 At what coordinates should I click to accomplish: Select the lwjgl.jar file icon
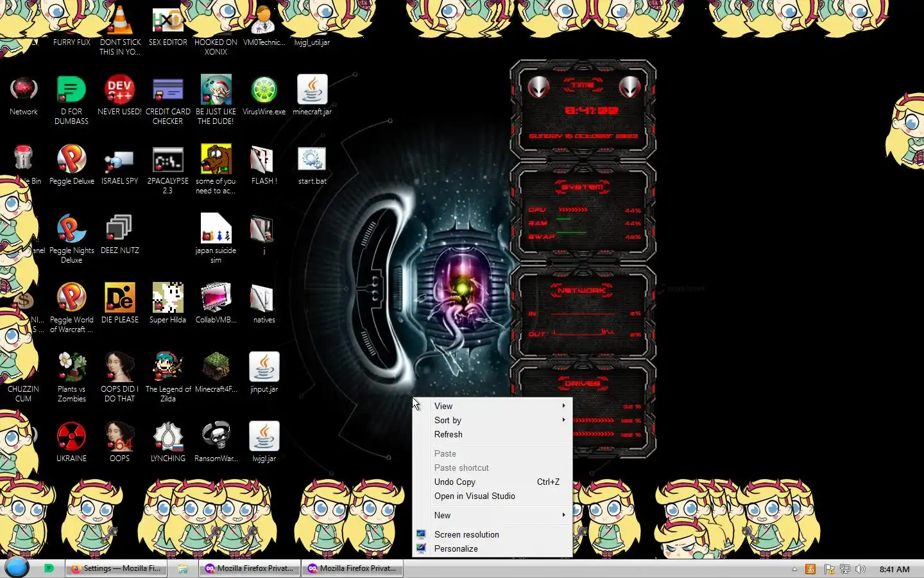click(x=264, y=437)
